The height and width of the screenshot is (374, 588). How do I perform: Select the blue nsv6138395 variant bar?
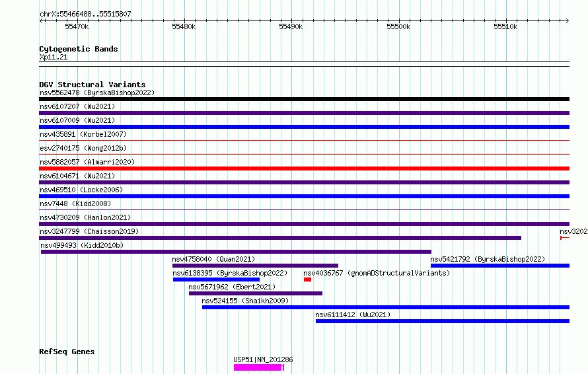[x=217, y=280]
